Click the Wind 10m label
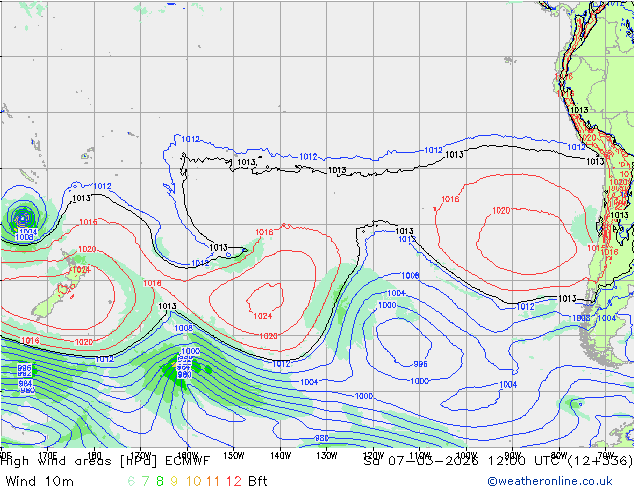 pos(40,481)
